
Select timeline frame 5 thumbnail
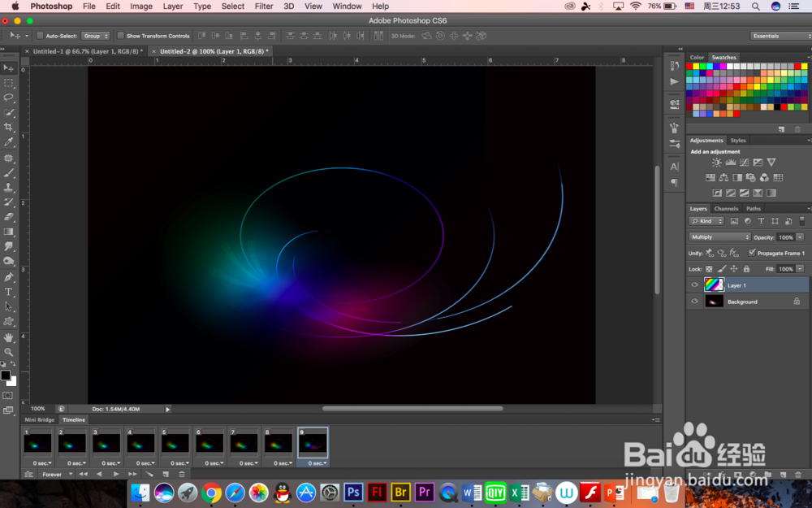(x=175, y=443)
